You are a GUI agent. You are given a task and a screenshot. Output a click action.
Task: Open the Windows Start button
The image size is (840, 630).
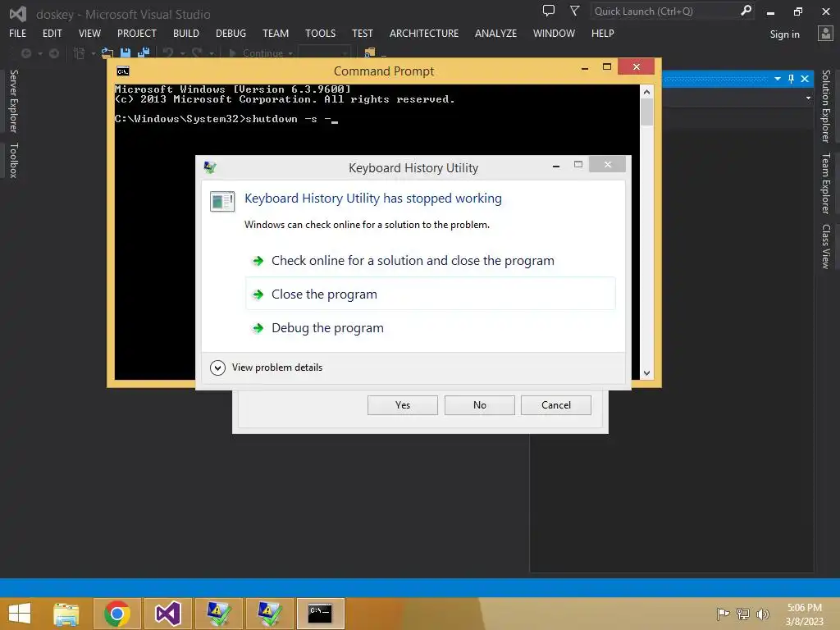[x=20, y=614]
